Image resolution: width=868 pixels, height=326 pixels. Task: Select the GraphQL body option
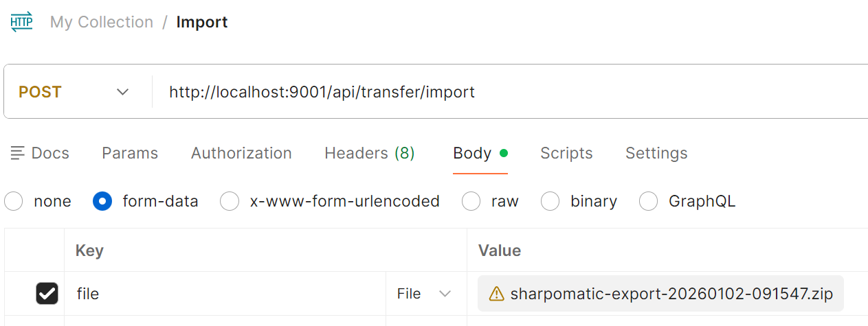[x=649, y=201]
